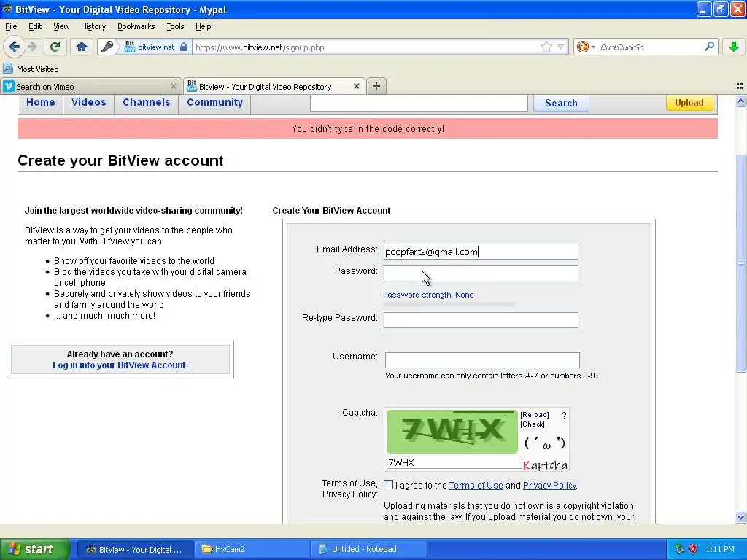Open the Windows start button
This screenshot has width=747, height=560.
tap(35, 549)
